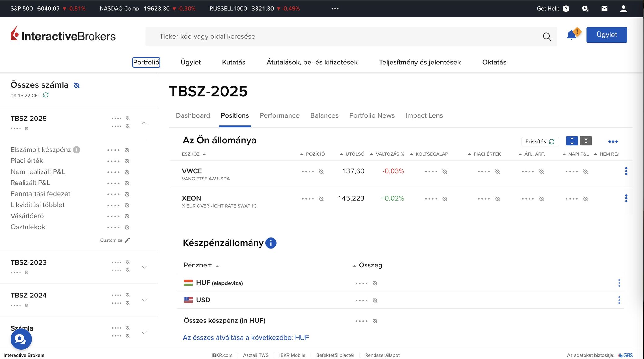Refresh the account time with refresh icon

click(46, 95)
